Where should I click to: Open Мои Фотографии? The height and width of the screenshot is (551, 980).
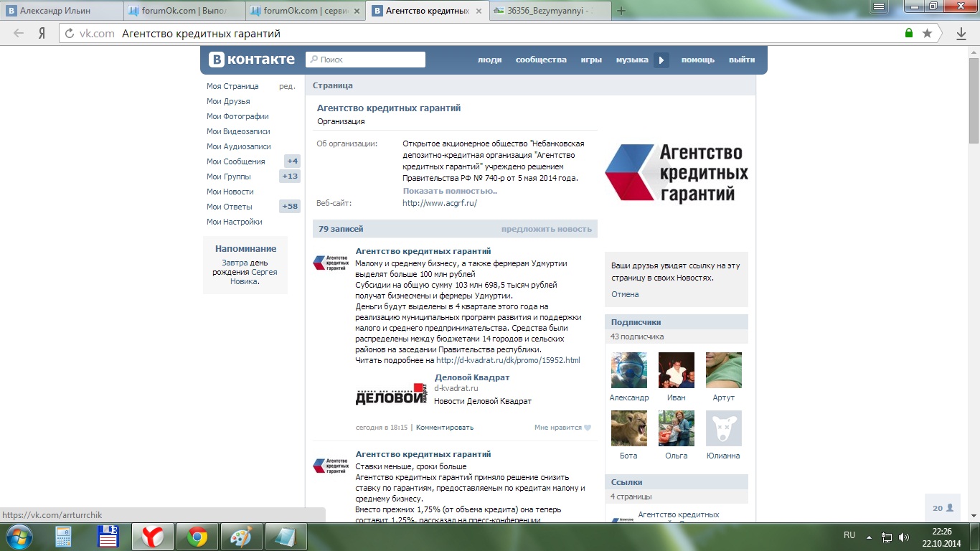click(x=237, y=116)
